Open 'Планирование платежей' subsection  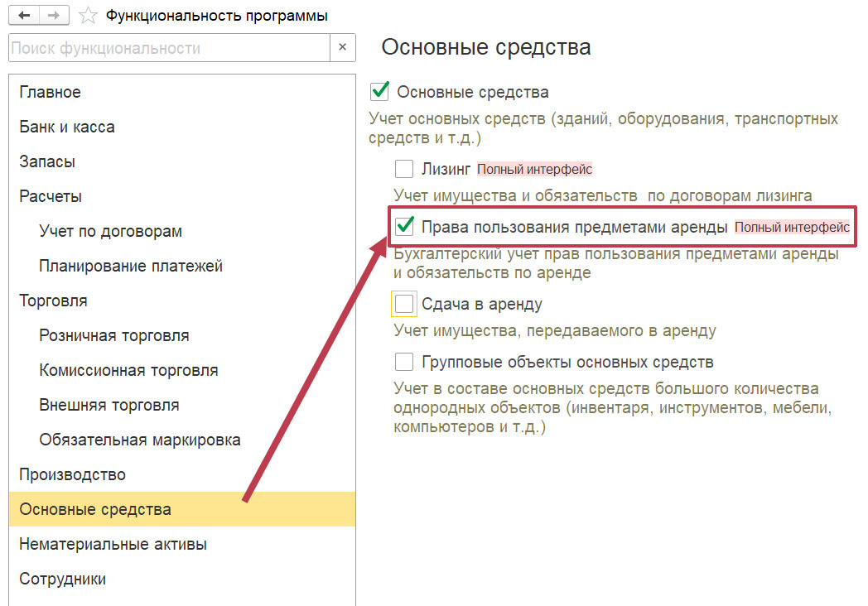[182, 267]
